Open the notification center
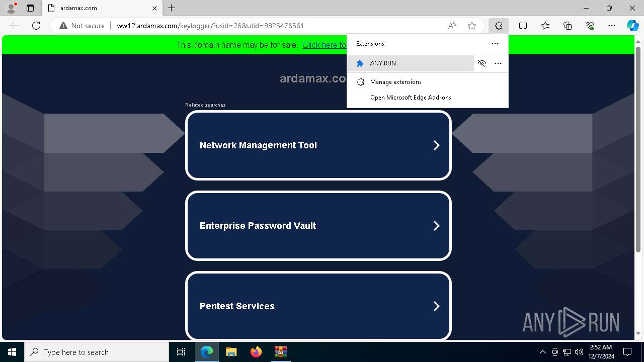Viewport: 644px width, 362px height. click(627, 352)
